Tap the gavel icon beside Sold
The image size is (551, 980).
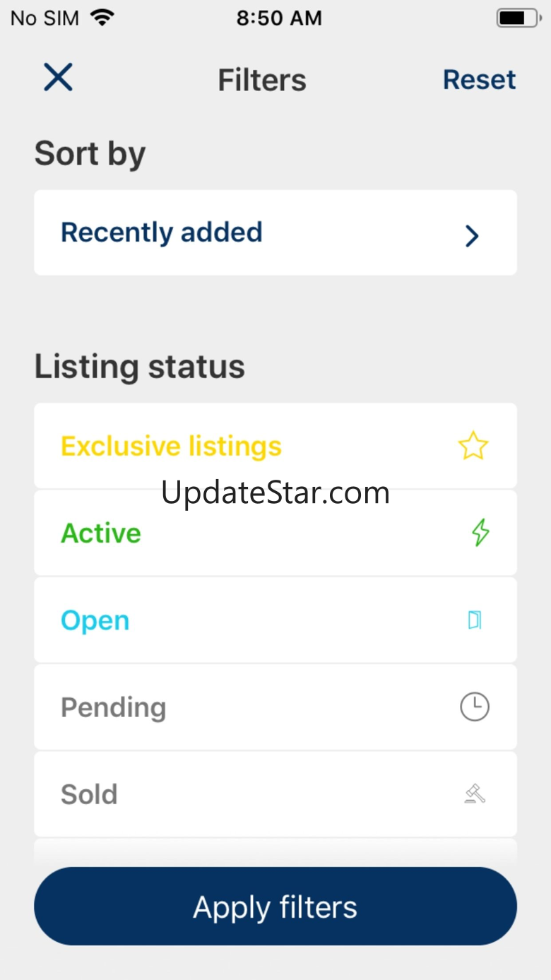[475, 794]
